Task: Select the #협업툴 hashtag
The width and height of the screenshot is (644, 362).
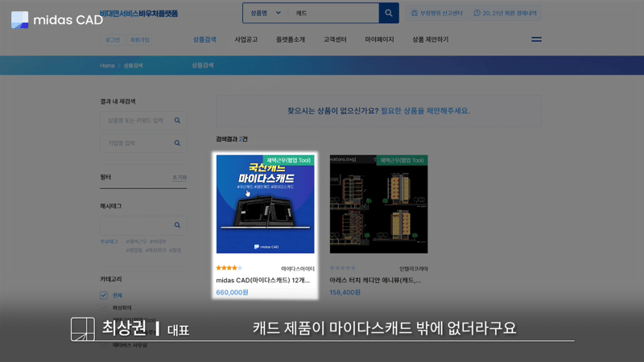Action: pyautogui.click(x=134, y=250)
